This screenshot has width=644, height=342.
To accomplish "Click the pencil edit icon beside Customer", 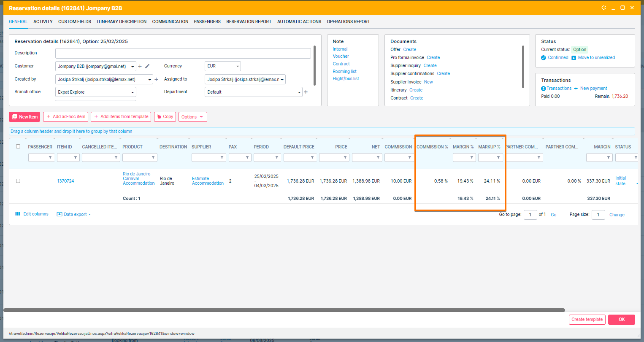I will [x=147, y=66].
